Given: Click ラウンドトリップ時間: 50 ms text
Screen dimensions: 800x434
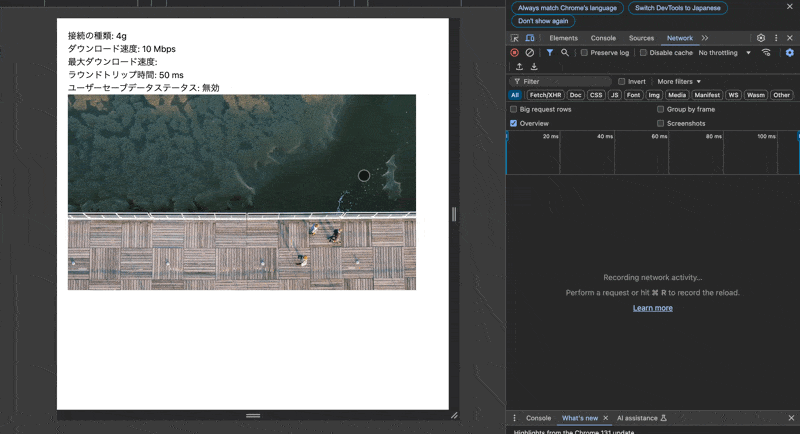Looking at the screenshot, I should (x=126, y=75).
